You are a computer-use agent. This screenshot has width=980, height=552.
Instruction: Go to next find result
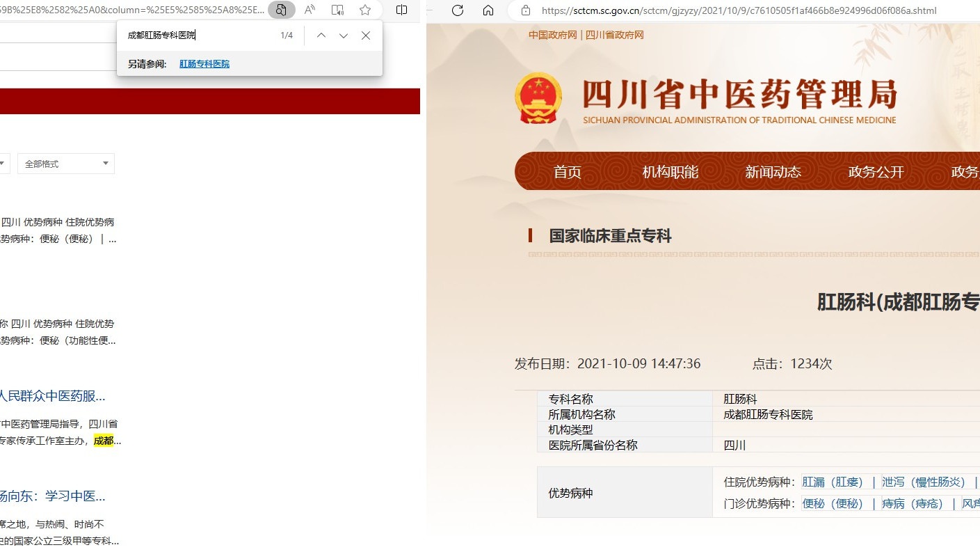click(x=344, y=36)
